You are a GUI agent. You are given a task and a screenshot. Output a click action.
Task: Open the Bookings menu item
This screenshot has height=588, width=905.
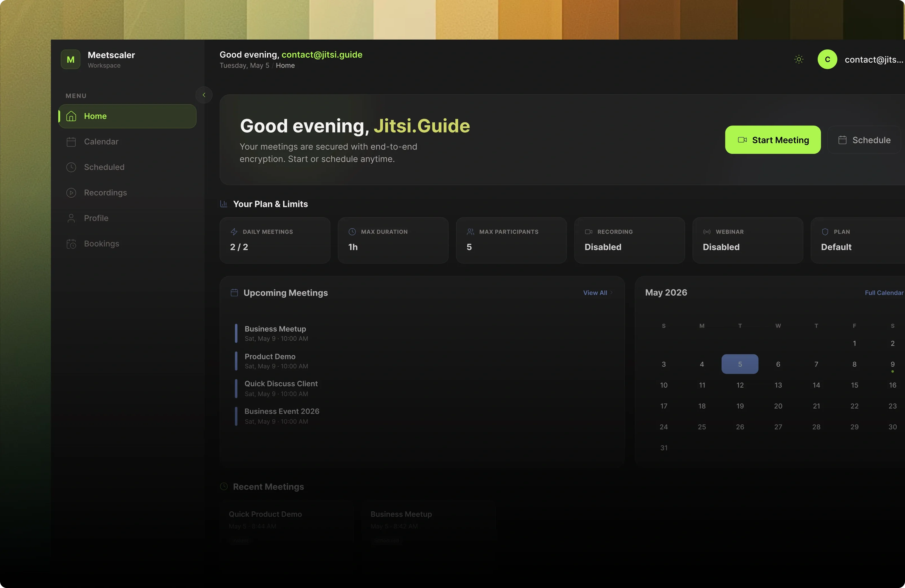127,244
